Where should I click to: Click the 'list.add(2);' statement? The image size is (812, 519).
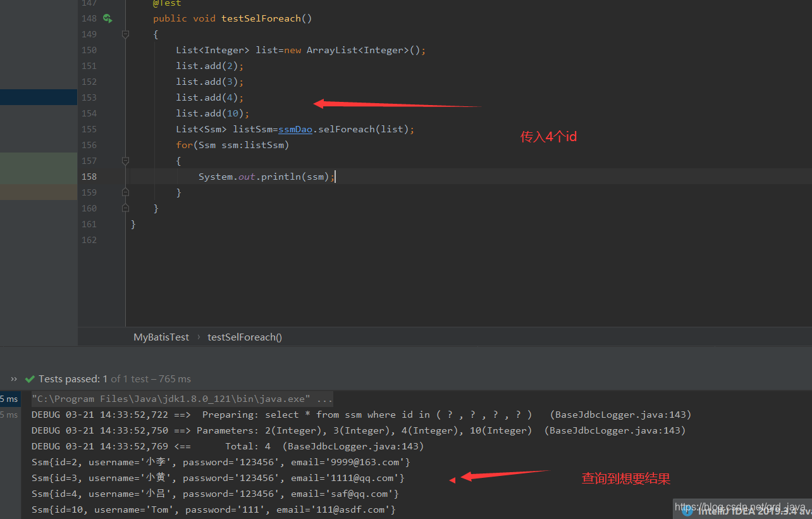(x=210, y=66)
